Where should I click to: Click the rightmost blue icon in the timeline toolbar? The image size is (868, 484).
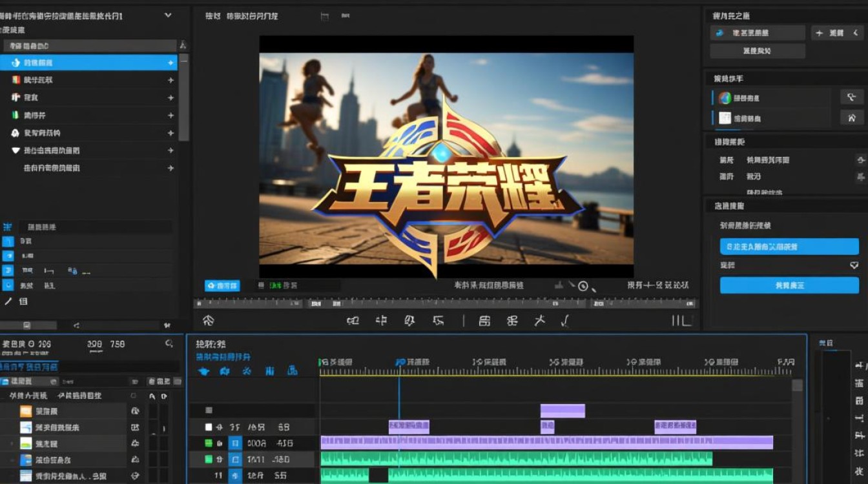293,371
